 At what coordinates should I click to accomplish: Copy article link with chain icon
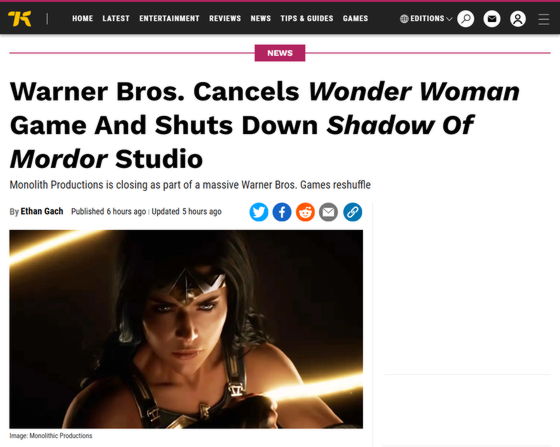[352, 212]
